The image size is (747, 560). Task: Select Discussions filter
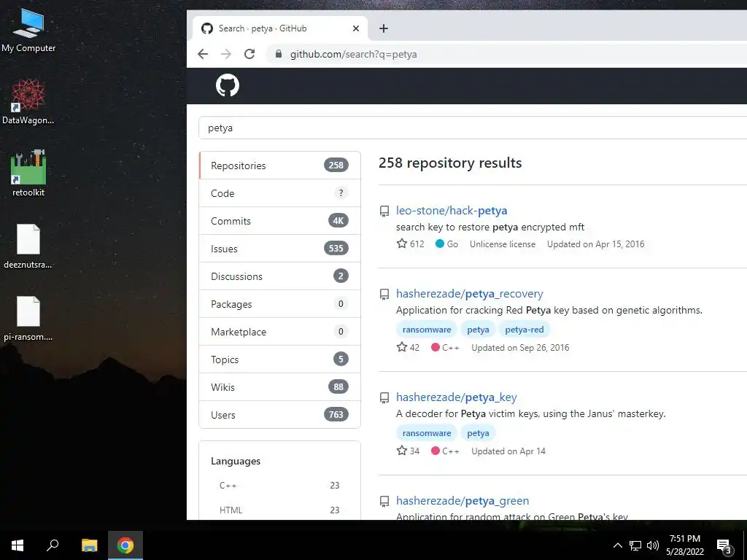tap(279, 276)
